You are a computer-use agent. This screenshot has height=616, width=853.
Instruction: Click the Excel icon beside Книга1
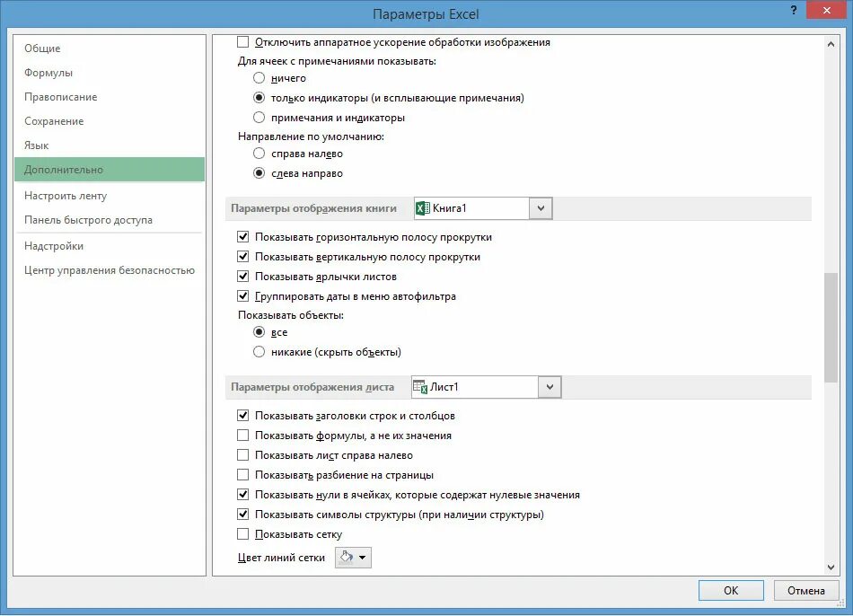coord(423,207)
